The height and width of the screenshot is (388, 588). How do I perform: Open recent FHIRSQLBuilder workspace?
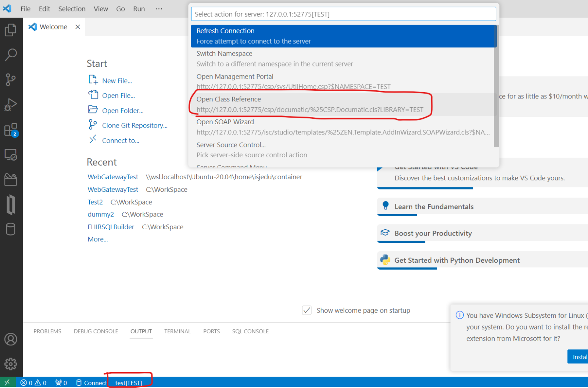tap(111, 227)
